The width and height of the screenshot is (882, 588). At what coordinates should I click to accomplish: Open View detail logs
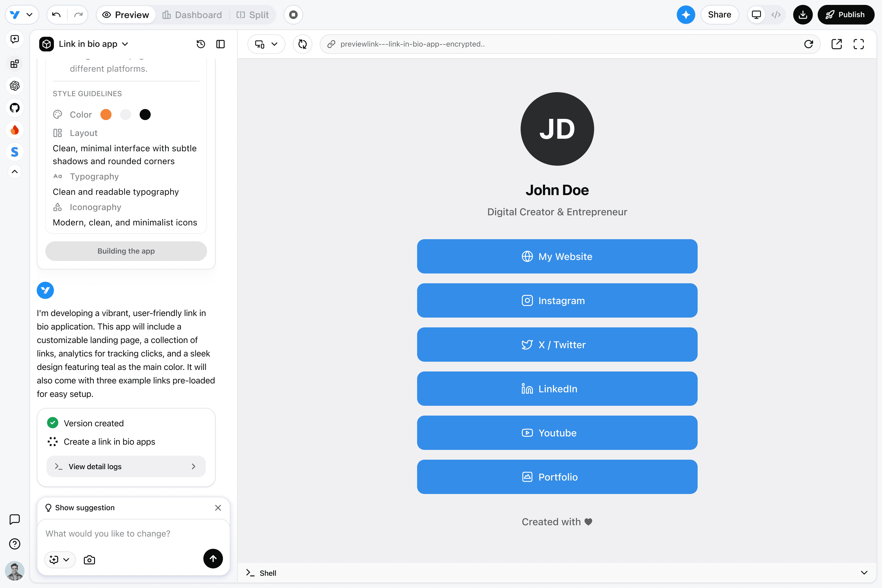tap(126, 466)
